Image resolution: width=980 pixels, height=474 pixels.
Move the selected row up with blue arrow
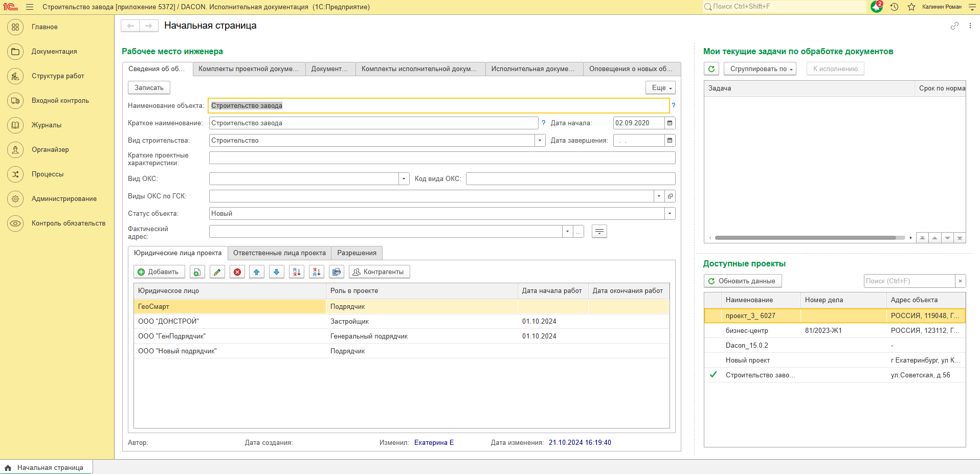pos(257,272)
